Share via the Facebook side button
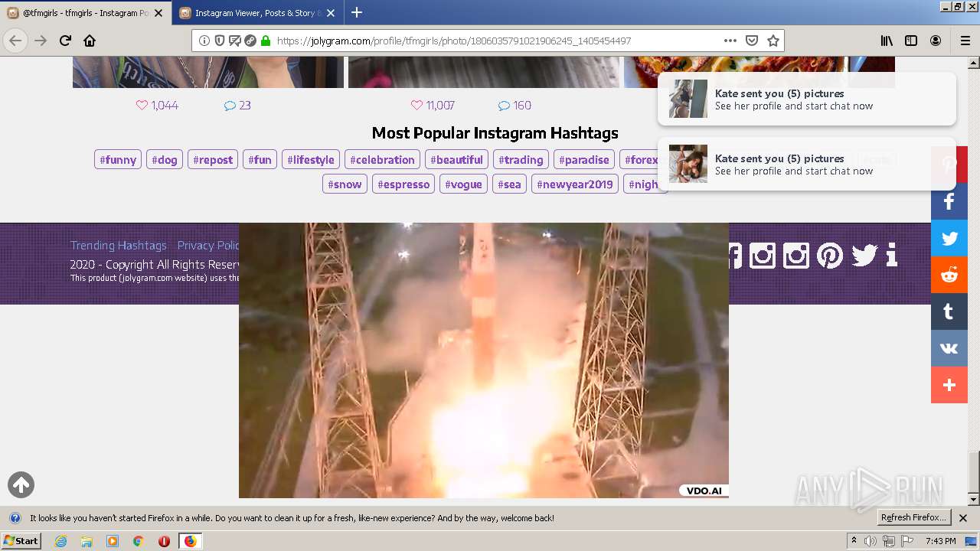Image resolution: width=980 pixels, height=551 pixels. [949, 201]
